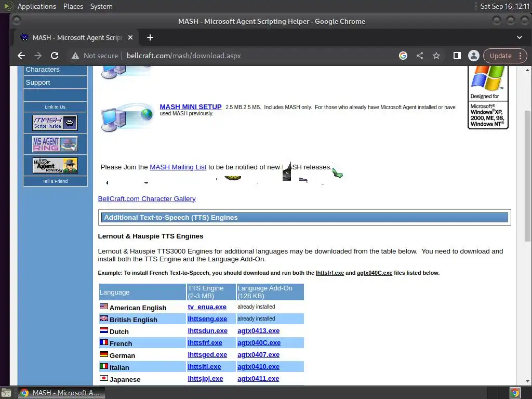Close the MASH browser tab
The height and width of the screenshot is (399, 532).
(x=130, y=37)
